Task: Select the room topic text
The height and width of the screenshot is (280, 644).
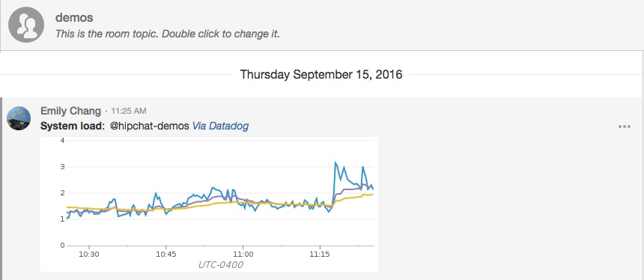Action: point(168,34)
